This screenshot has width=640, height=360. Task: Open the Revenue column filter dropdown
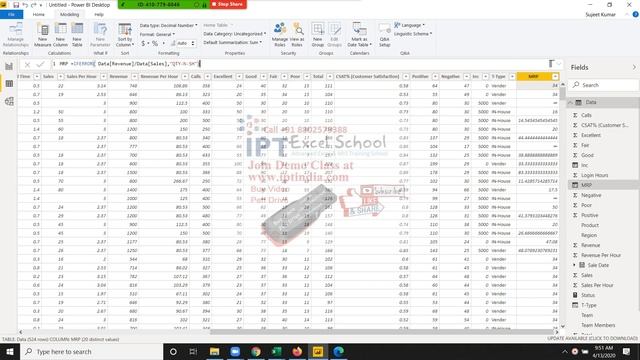[x=134, y=77]
